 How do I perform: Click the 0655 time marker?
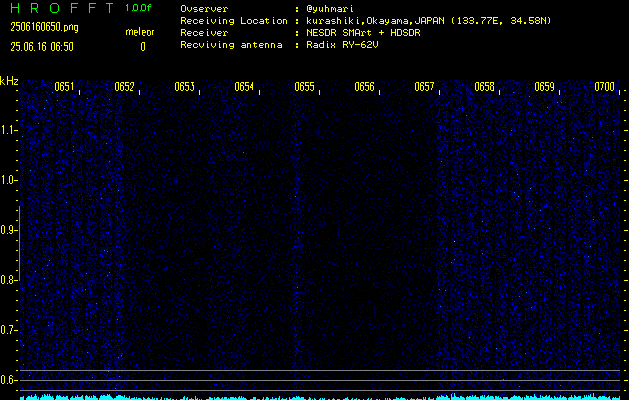pyautogui.click(x=304, y=87)
